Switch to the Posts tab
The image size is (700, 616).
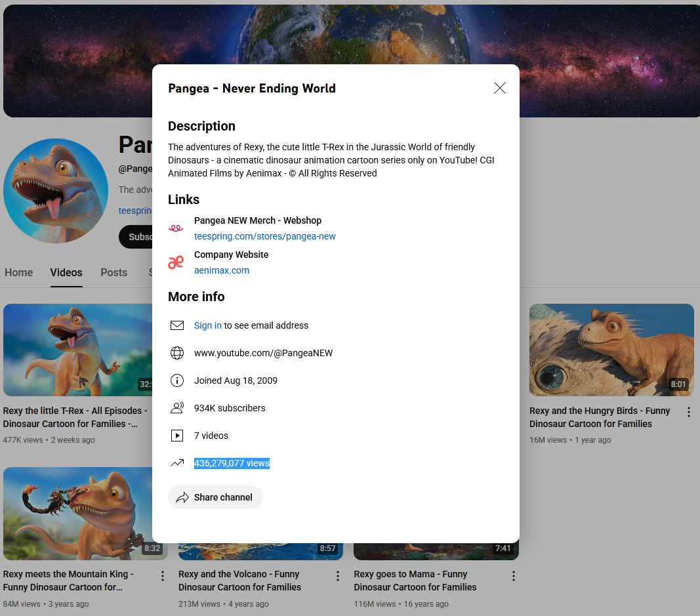pos(113,272)
